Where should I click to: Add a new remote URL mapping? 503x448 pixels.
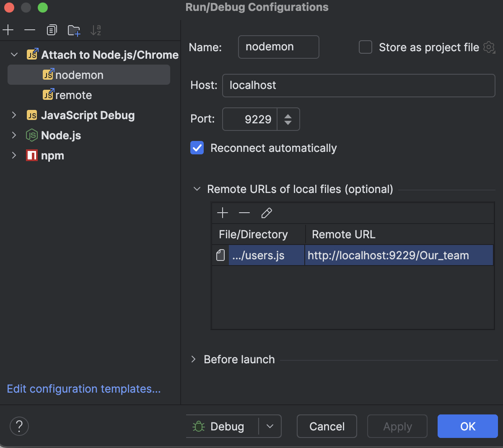click(223, 213)
